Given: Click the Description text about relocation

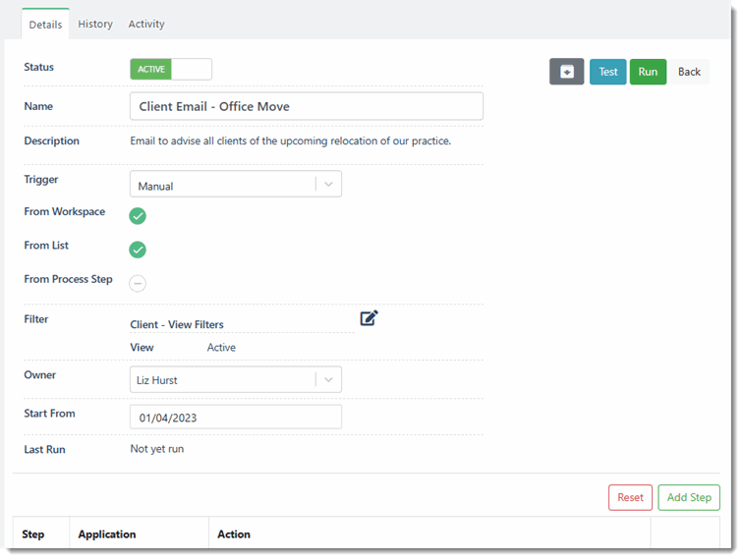Looking at the screenshot, I should pos(291,141).
